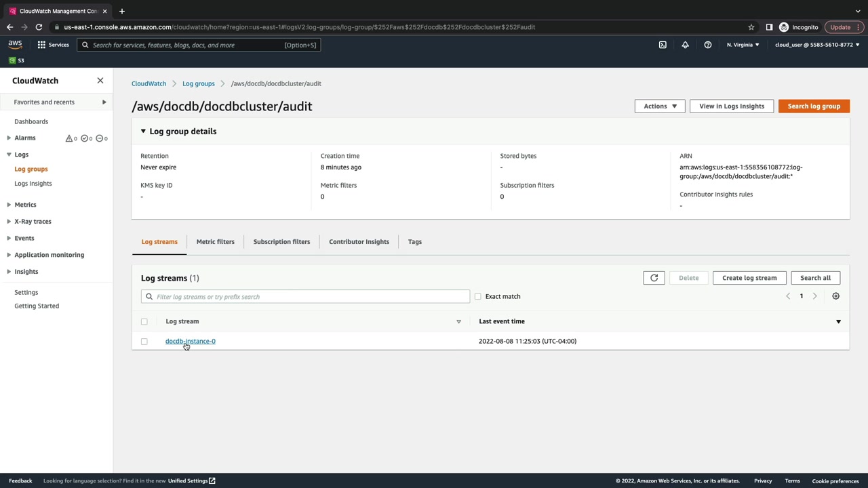Viewport: 868px width, 488px height.
Task: Collapse the Log group details section
Action: pos(143,131)
